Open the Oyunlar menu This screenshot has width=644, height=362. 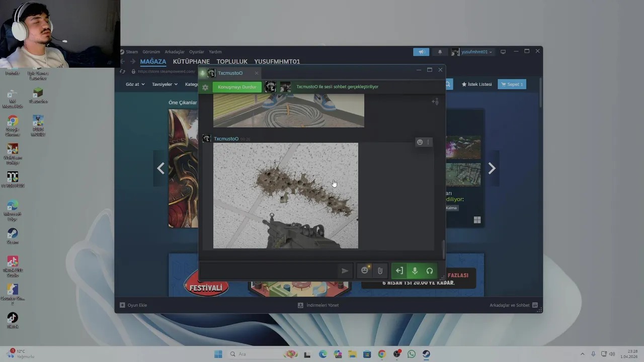pos(197,52)
